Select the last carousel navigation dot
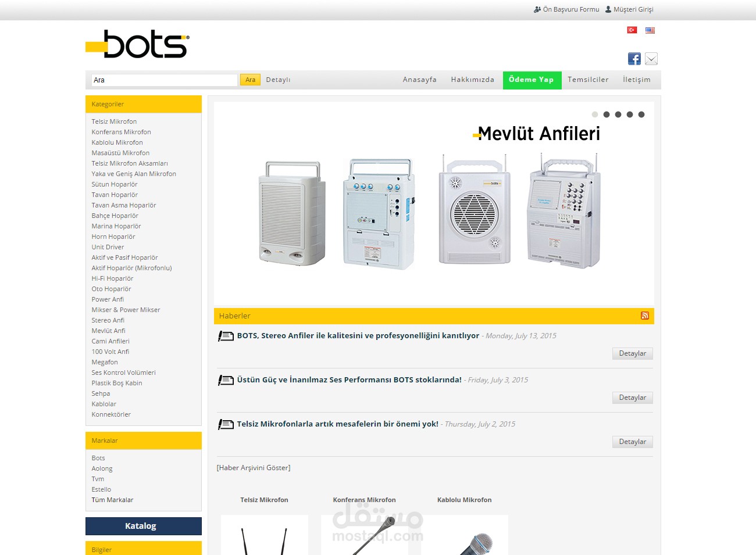 642,114
